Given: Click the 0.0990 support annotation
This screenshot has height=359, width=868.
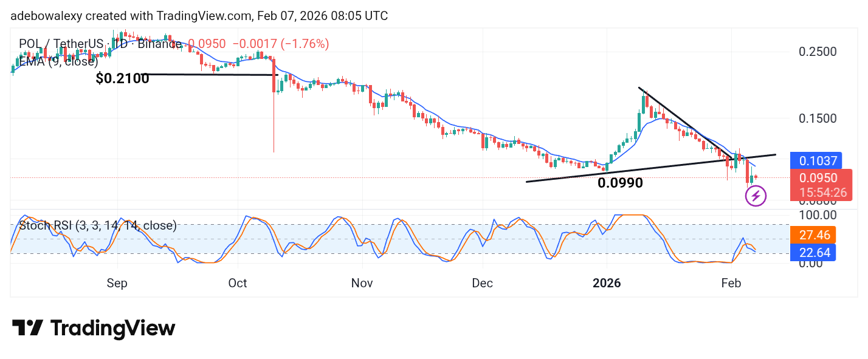Looking at the screenshot, I should coord(620,182).
